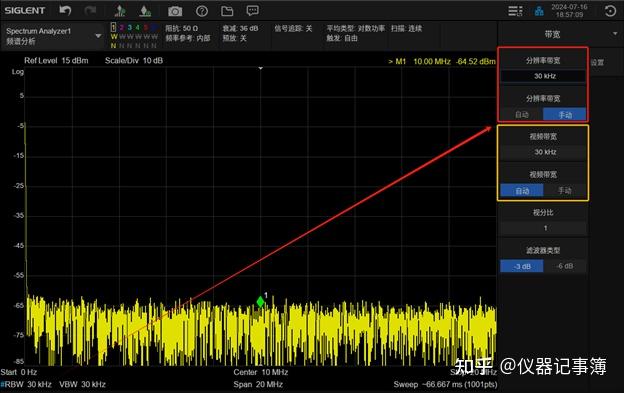Viewport: 624px width, 393px height.
Task: Set 分辨率带宽 mode to 手动
Action: tap(565, 115)
